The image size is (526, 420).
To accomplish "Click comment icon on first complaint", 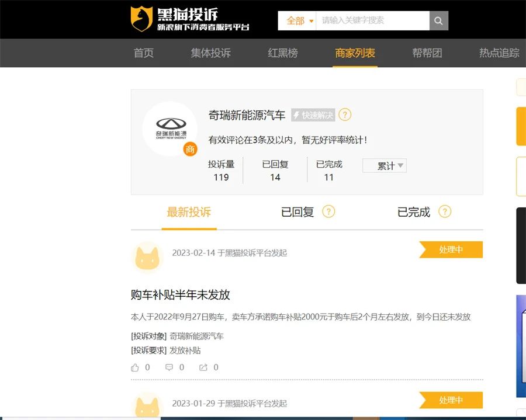I will 169,367.
